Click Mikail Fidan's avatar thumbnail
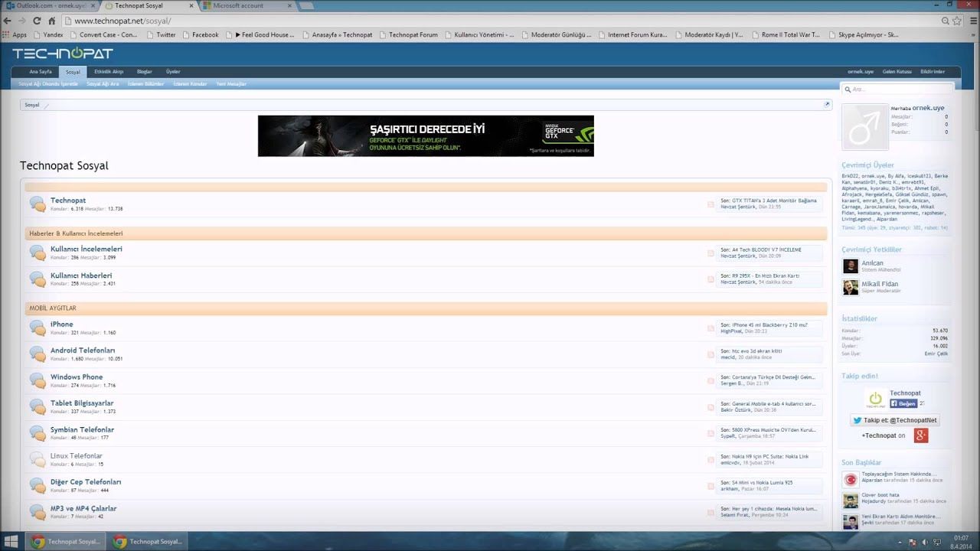This screenshot has width=980, height=551. tap(851, 288)
